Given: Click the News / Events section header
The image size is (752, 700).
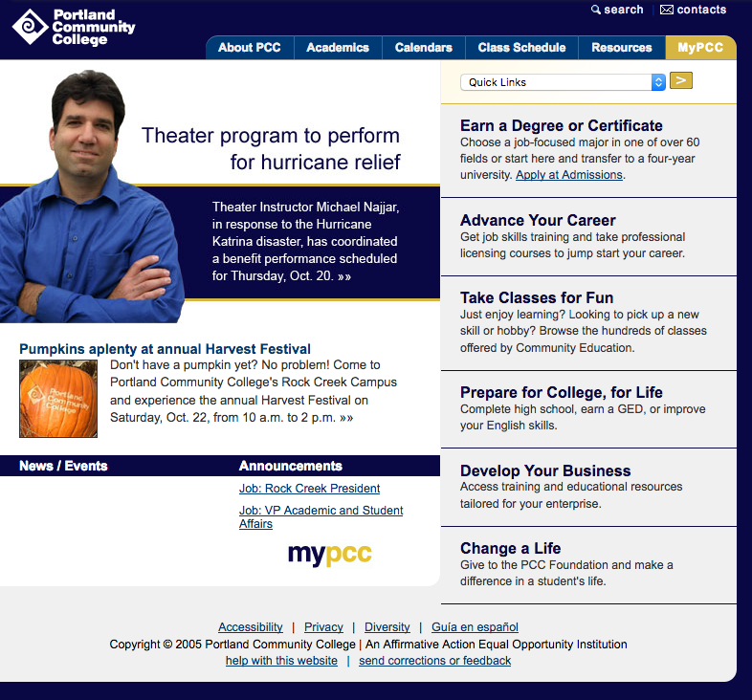Looking at the screenshot, I should tap(63, 466).
